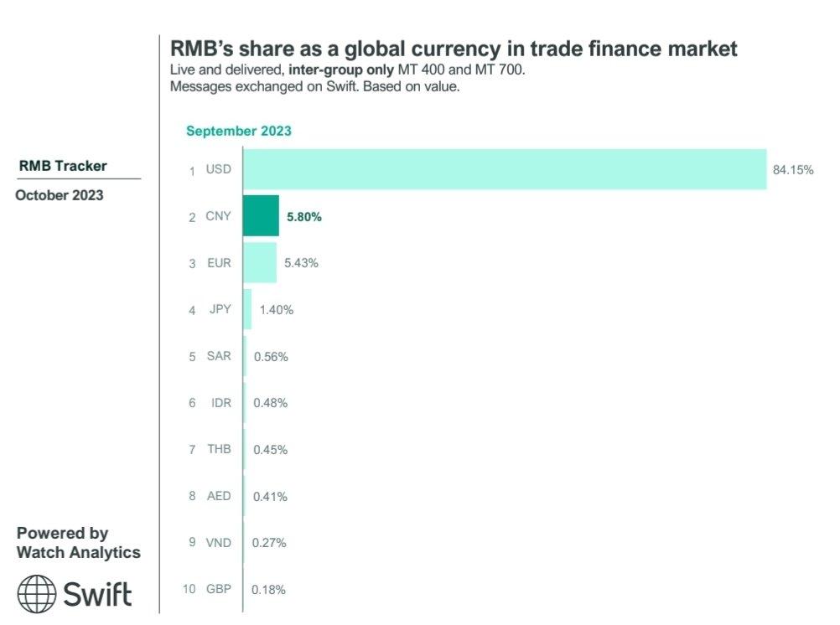The height and width of the screenshot is (625, 840).
Task: Click the dark green CNY bar
Action: point(261,216)
